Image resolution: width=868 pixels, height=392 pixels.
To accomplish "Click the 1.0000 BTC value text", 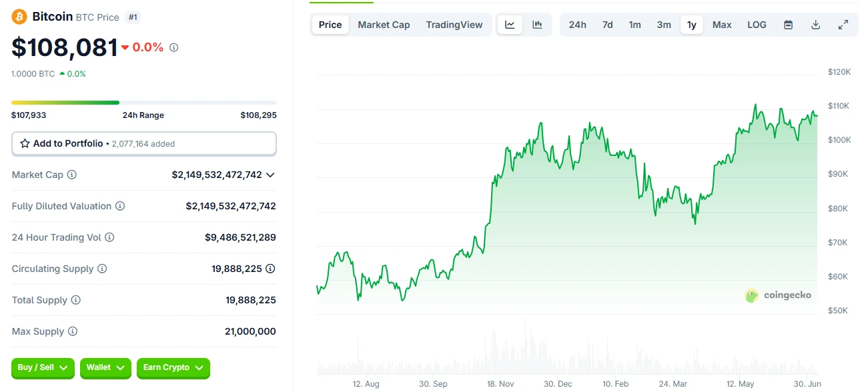I will pos(33,74).
